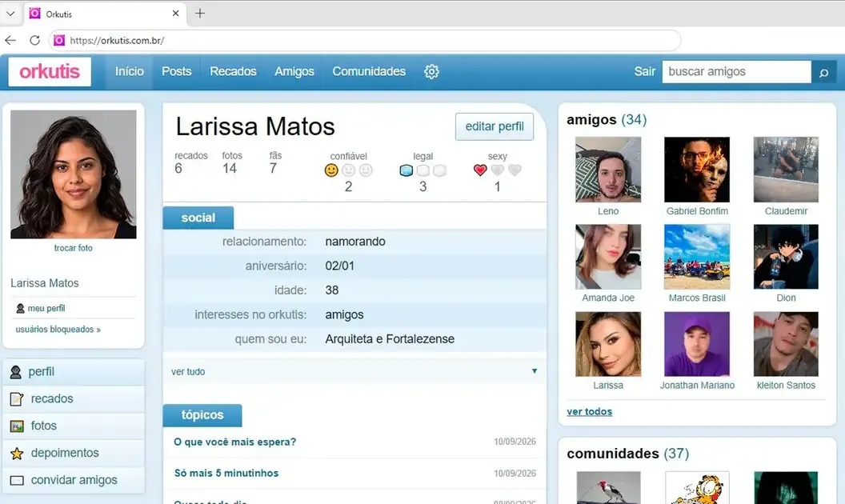This screenshot has height=504, width=845.
Task: Click the fotos count 14
Action: 230,169
